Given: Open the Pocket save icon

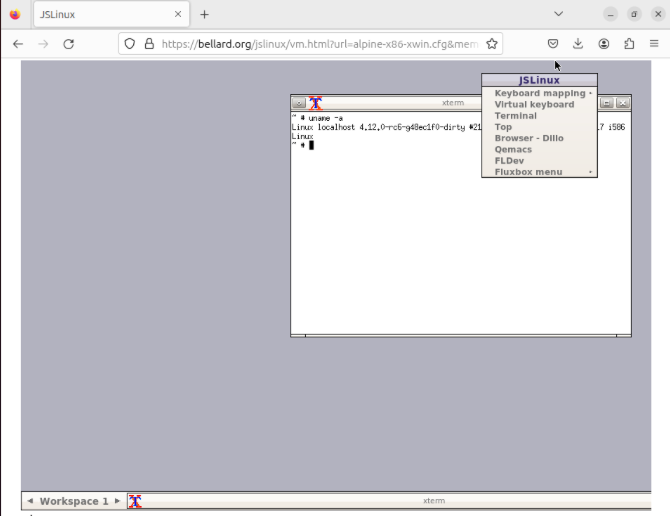Looking at the screenshot, I should (553, 44).
